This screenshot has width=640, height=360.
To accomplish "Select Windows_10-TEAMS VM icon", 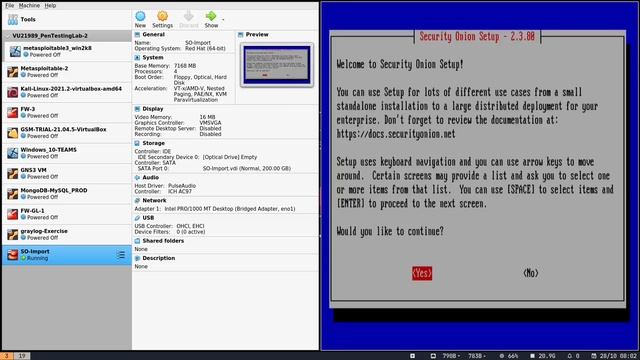I will tap(13, 153).
